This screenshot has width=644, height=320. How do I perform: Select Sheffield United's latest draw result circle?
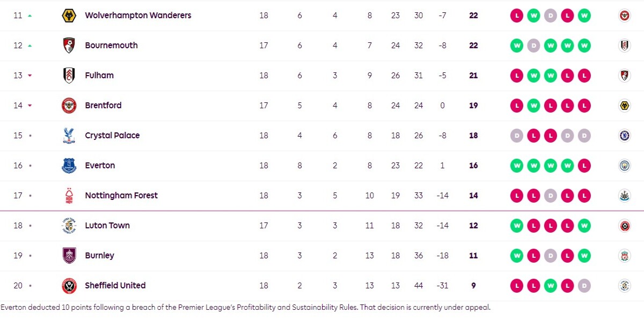tap(584, 286)
